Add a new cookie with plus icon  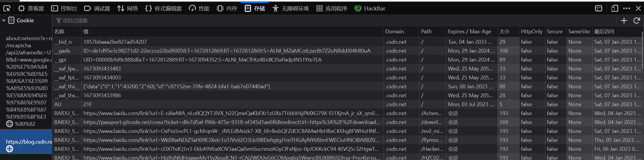coord(624,21)
